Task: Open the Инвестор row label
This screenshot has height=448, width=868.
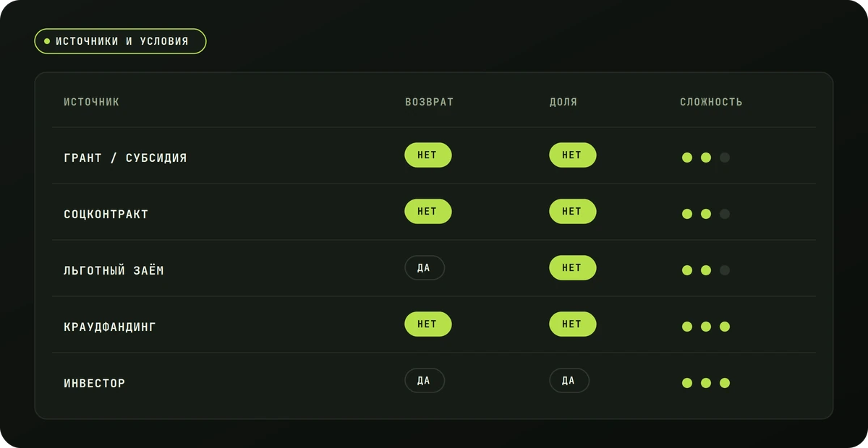Action: pyautogui.click(x=95, y=383)
